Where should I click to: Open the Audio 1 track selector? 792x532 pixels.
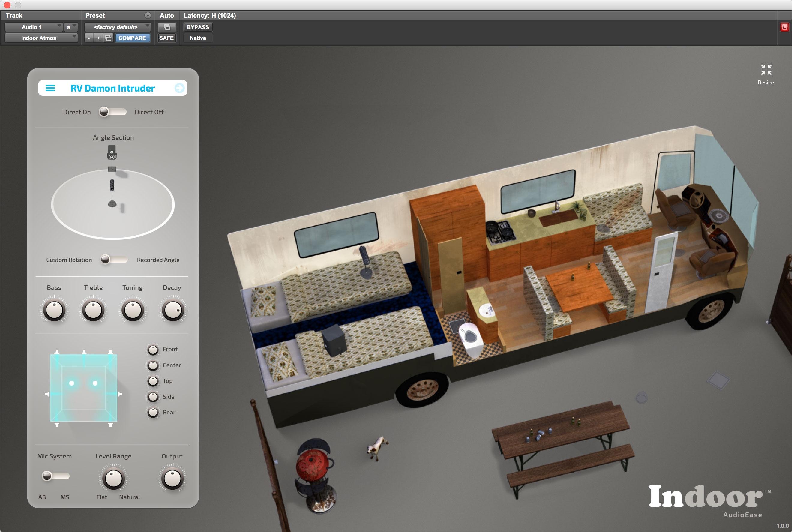33,27
